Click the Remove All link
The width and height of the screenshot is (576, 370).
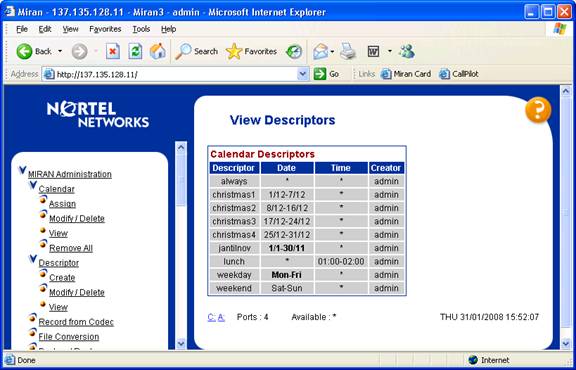point(71,248)
